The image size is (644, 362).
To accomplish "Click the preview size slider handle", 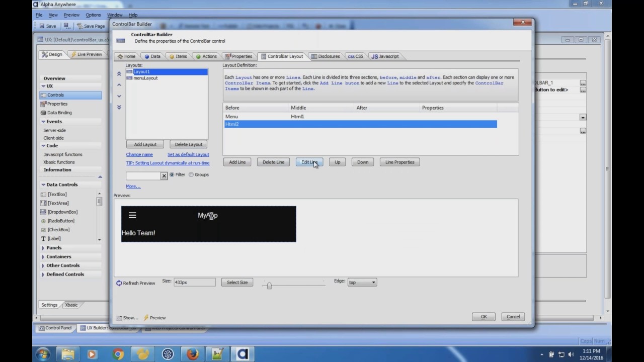I will coord(269,285).
